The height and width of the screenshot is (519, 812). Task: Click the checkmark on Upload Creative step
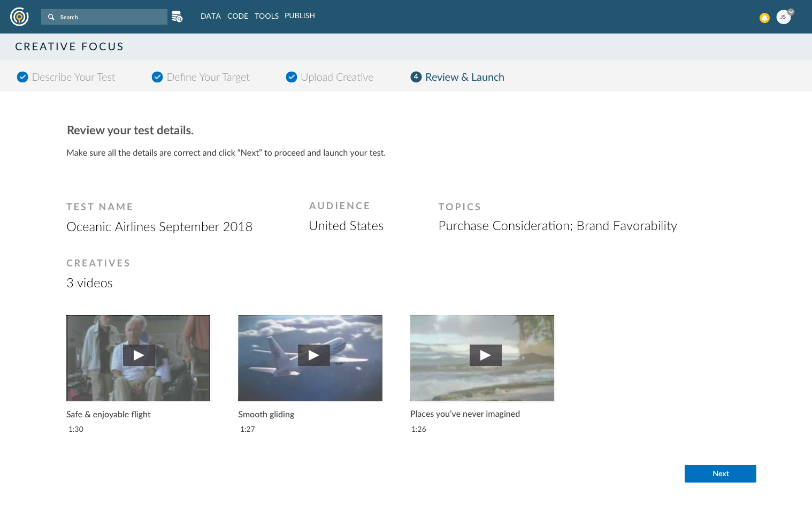(x=292, y=77)
